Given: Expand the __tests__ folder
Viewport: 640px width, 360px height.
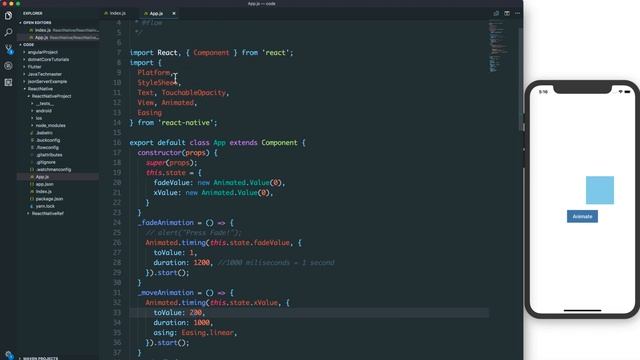Looking at the screenshot, I should click(44, 104).
